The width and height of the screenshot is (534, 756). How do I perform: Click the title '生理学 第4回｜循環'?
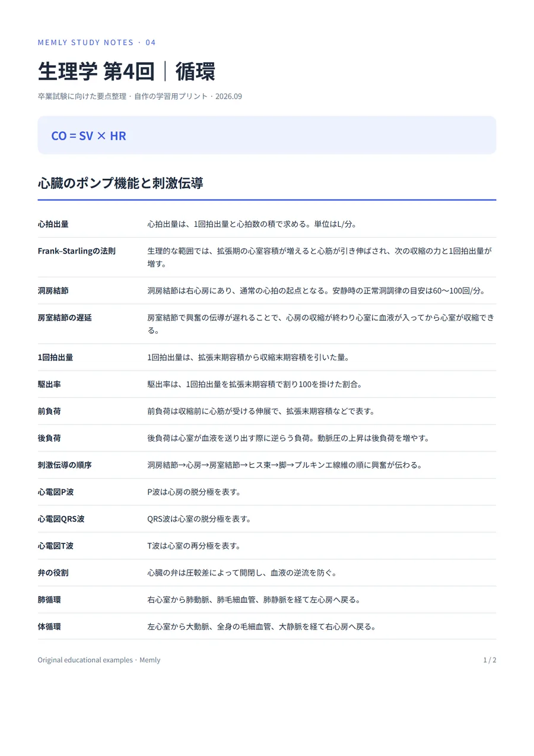click(x=126, y=71)
